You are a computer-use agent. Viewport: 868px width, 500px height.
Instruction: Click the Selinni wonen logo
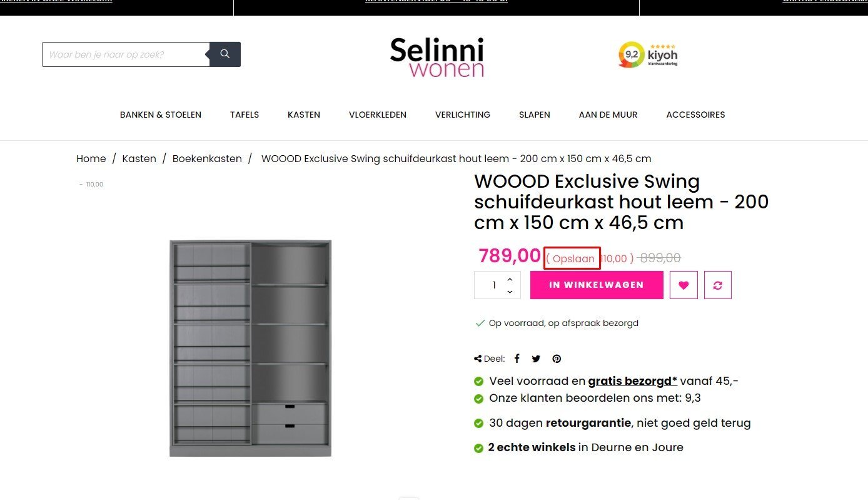(x=437, y=57)
